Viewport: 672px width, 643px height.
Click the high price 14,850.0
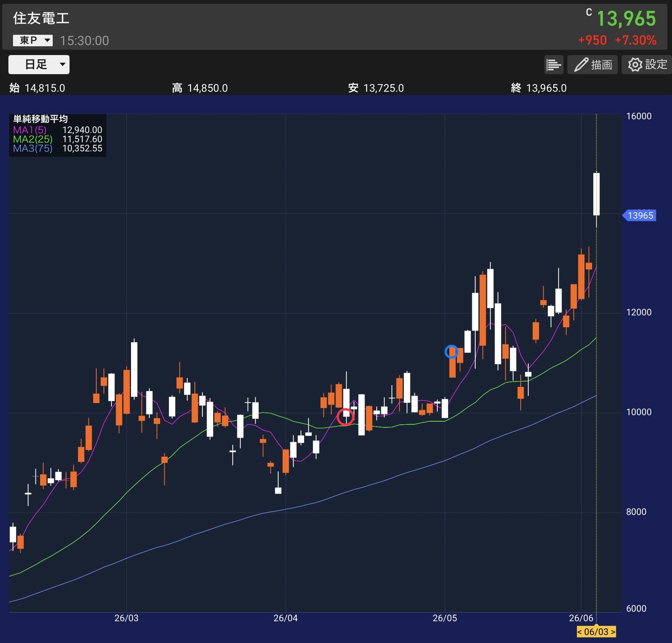[x=207, y=88]
